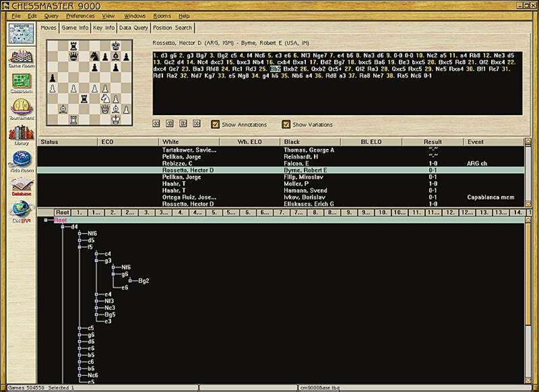Collapse the d4 node in the tree

click(x=63, y=227)
